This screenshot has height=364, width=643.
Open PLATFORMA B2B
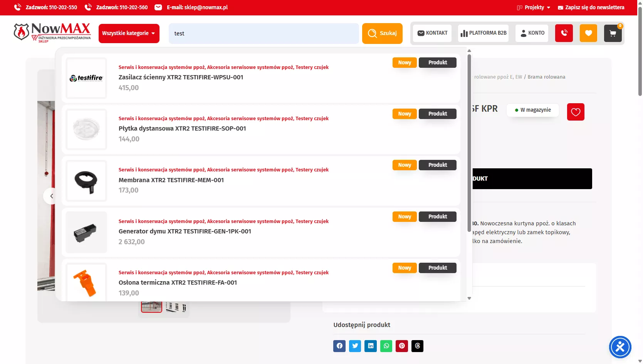[x=483, y=33]
